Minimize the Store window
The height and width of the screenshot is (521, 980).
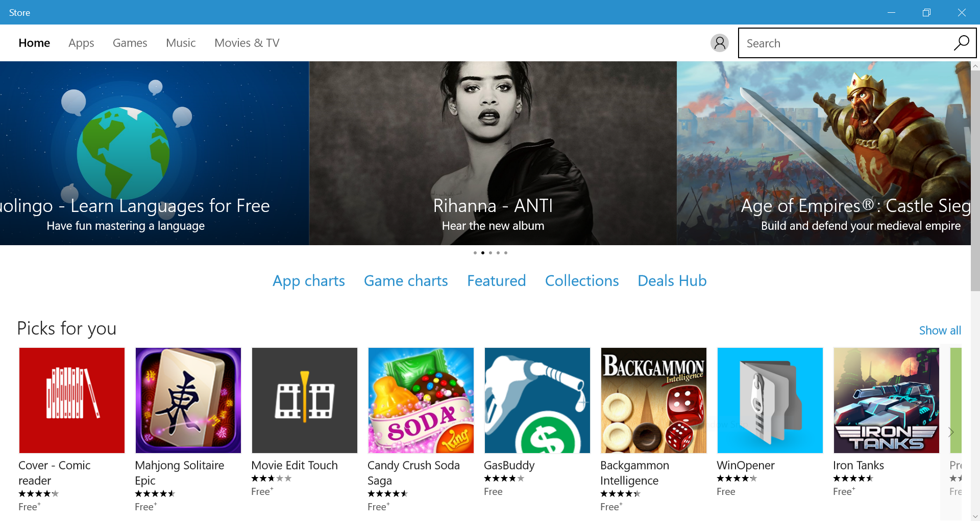click(x=892, y=12)
